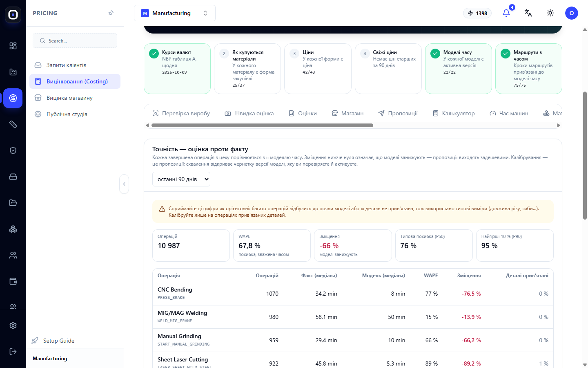The height and width of the screenshot is (368, 588).
Task: Click the 1398 credits button
Action: click(x=477, y=13)
